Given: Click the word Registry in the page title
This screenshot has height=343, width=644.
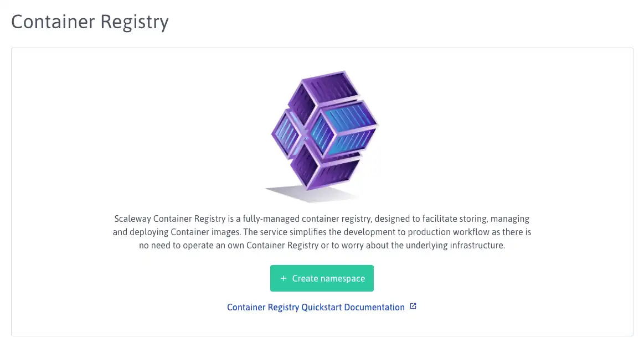Looking at the screenshot, I should 135,23.
